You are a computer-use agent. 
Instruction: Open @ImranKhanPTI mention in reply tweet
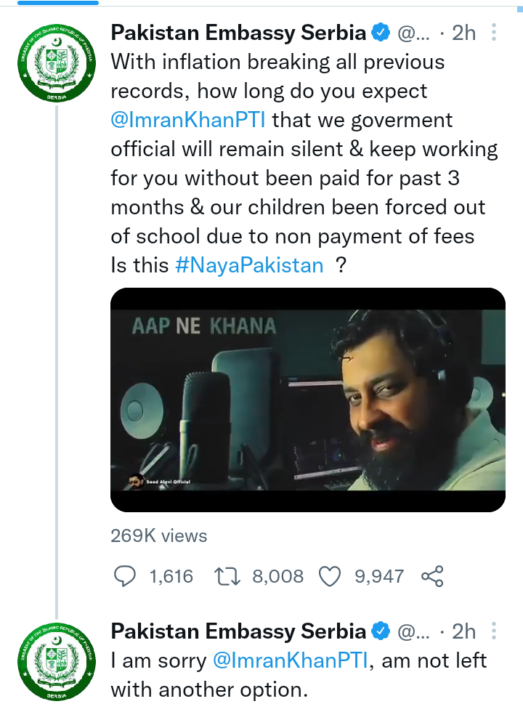click(290, 661)
